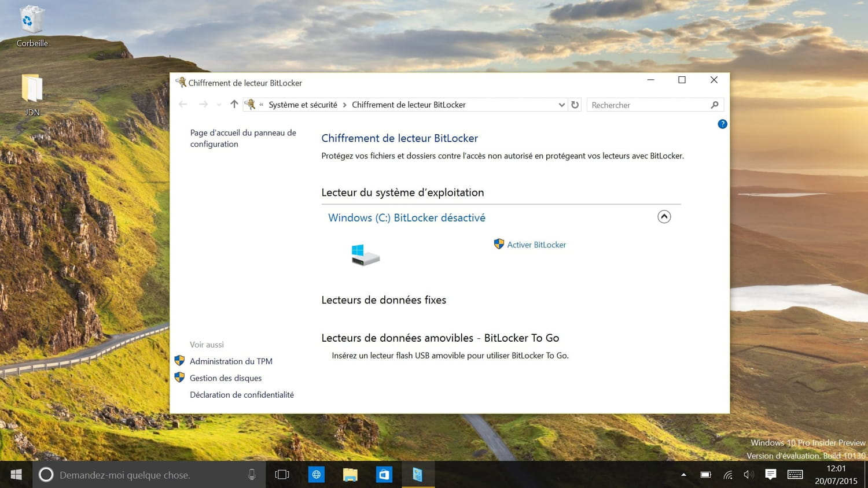
Task: Go up one level arrow
Action: click(x=234, y=104)
